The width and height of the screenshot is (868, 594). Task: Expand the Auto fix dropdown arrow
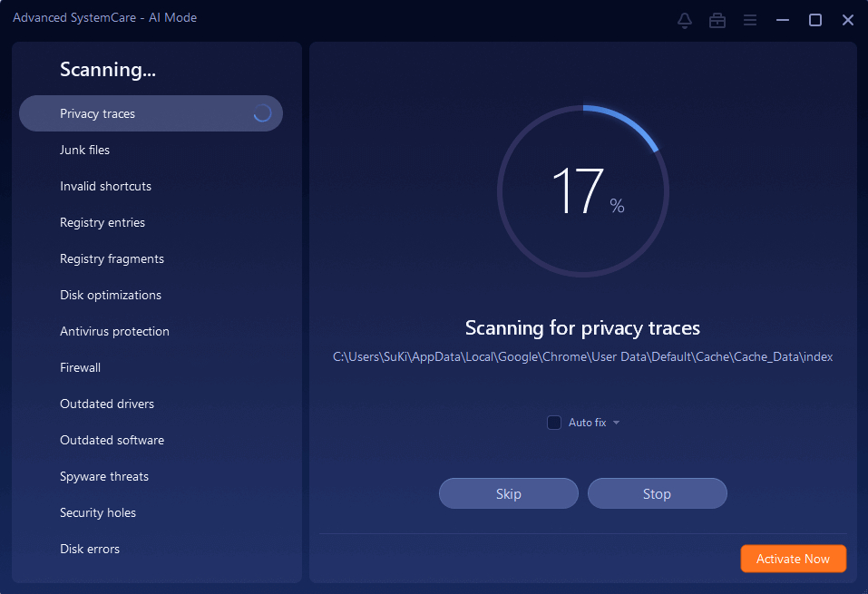pyautogui.click(x=616, y=423)
